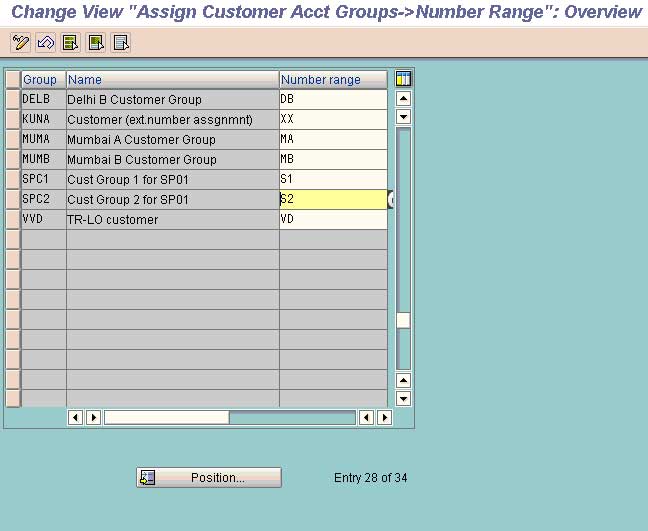Select the row marker for VVD
Viewport: 648px width, 531px height.
(13, 219)
